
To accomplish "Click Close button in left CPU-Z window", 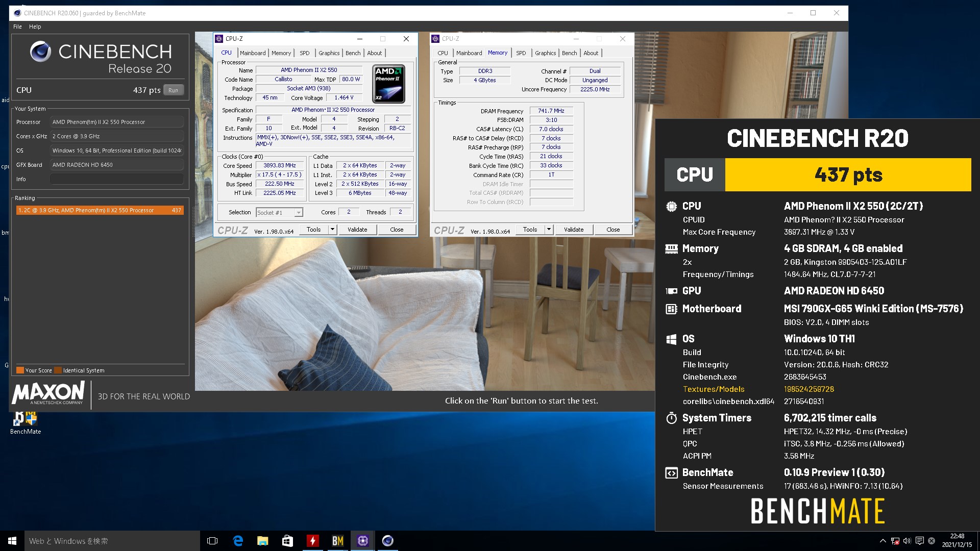I will coord(397,230).
